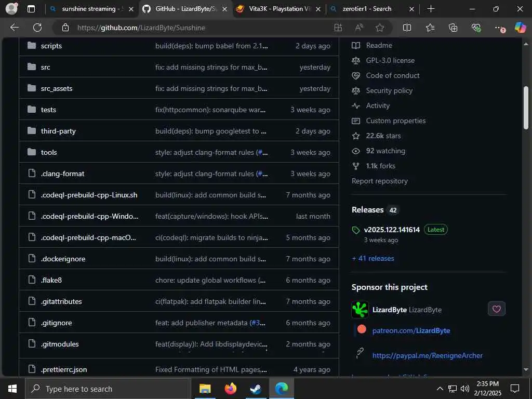View the 1.1k forks list
532x399 pixels.
[380, 166]
